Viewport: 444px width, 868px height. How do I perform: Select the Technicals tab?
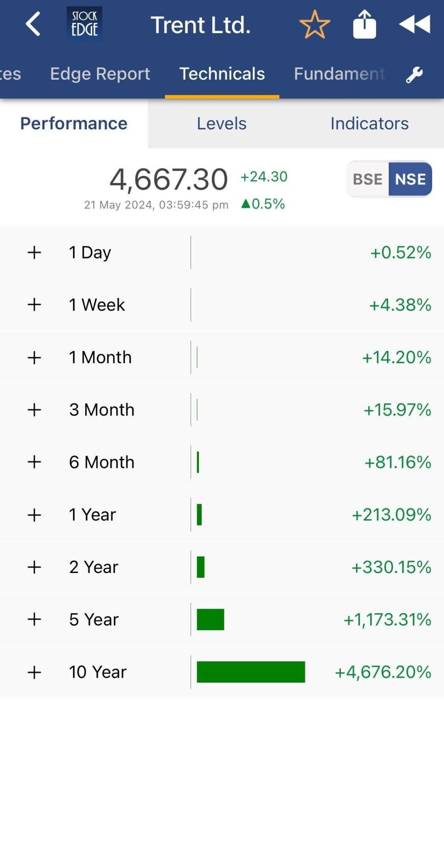(222, 74)
